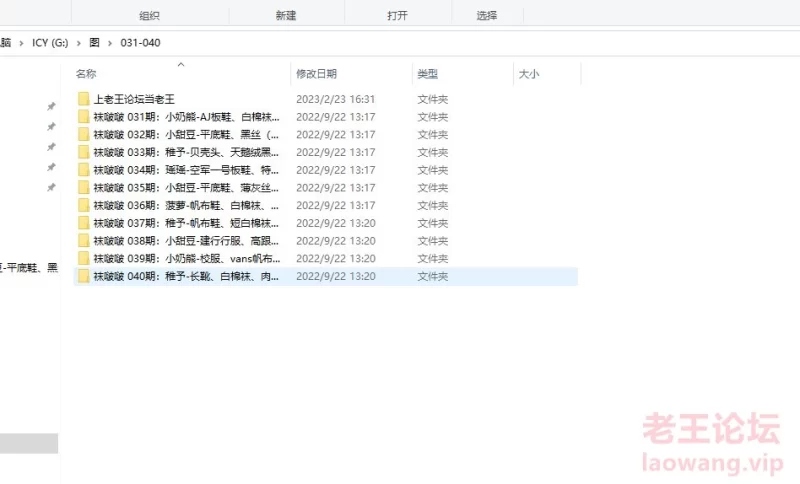Select folder name 袜啵啵 032期 小甜豆-平底鞋、黑丝
Image resolution: width=800 pixels, height=484 pixels.
[186, 135]
